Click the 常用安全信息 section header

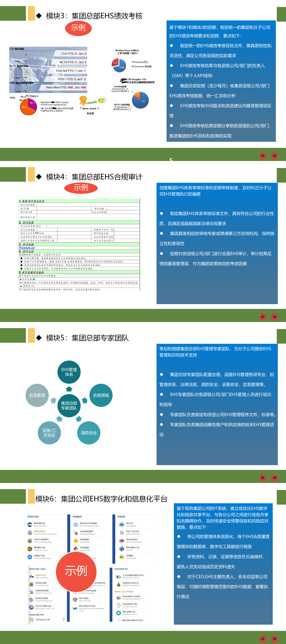[x=33, y=517]
